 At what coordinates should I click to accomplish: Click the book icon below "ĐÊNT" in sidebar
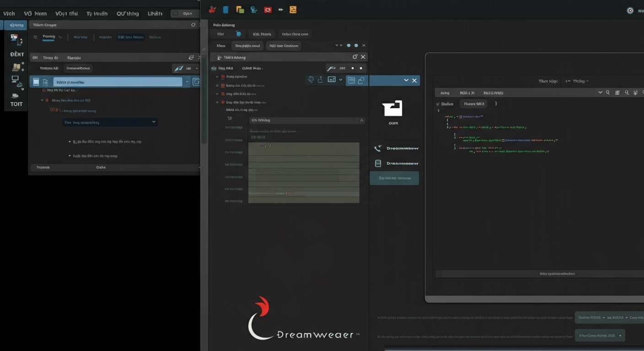pos(17,67)
